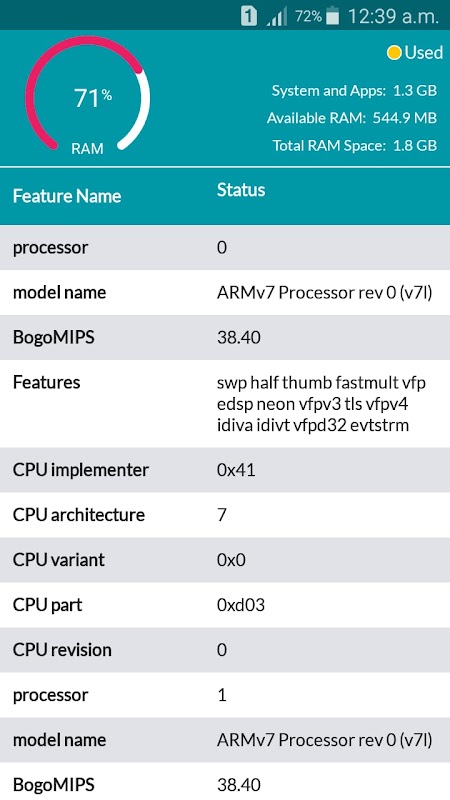The image size is (450, 800).
Task: Tap the 12:39 a.m. clock
Action: 393,16
